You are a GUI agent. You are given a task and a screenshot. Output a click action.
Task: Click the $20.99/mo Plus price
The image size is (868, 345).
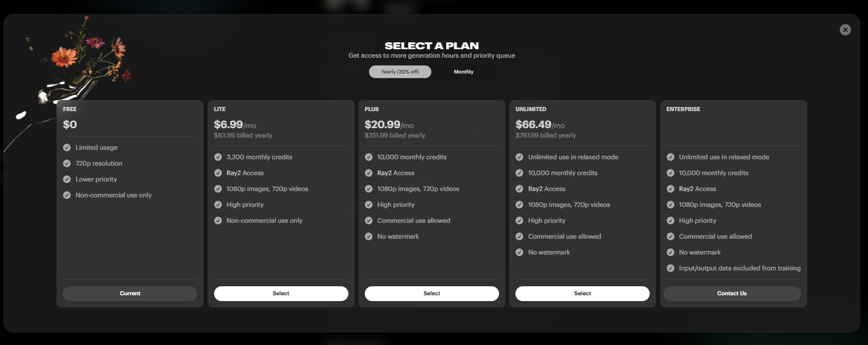[389, 125]
